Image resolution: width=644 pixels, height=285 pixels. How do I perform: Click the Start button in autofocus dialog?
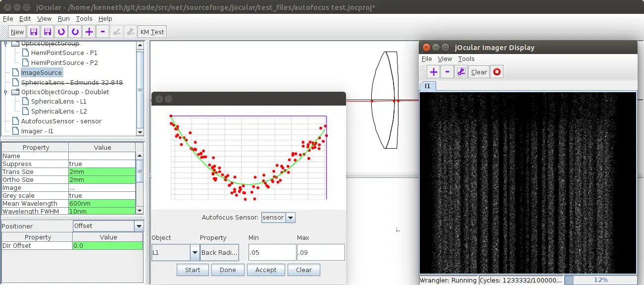click(x=193, y=270)
